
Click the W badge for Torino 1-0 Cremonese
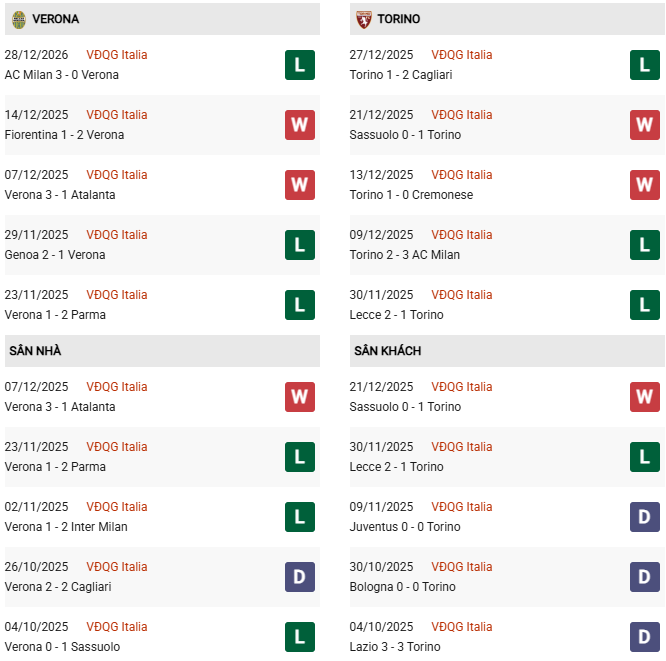click(x=645, y=185)
